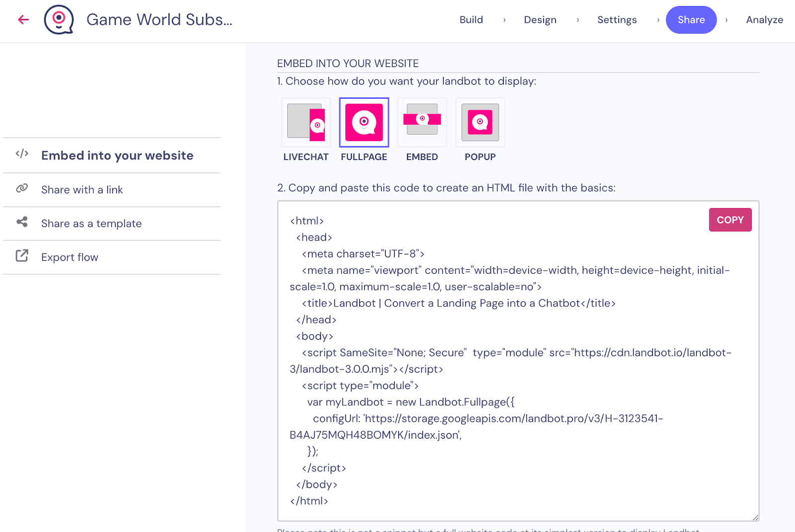Click the LIVECHAT label
Screen dimensions: 795x532
tap(306, 157)
